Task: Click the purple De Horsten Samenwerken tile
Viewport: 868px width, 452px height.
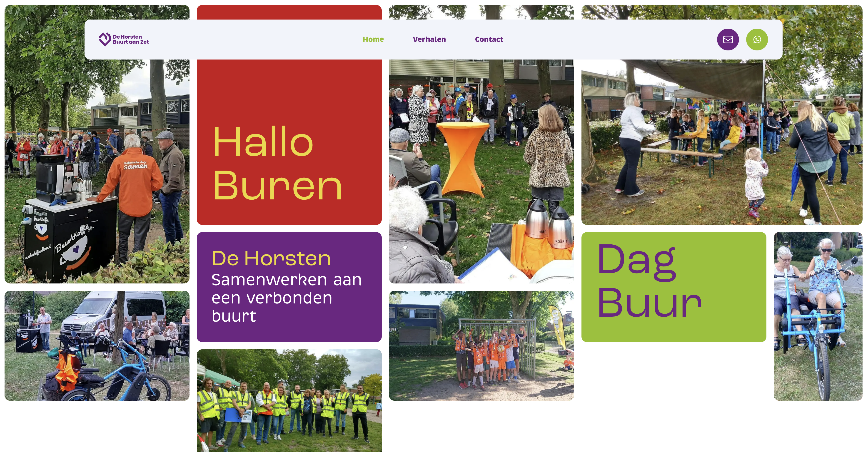Action: click(x=289, y=287)
